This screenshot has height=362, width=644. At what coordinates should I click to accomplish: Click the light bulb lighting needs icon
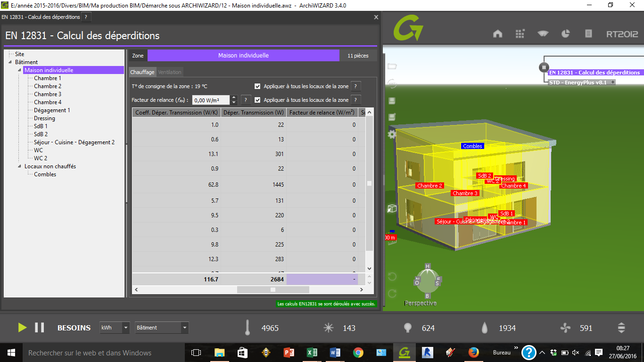408,328
